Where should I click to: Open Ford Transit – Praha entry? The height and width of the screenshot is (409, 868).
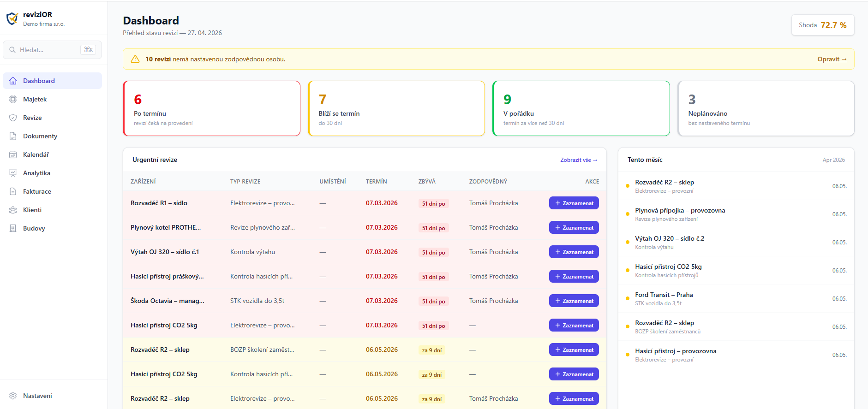(x=736, y=299)
